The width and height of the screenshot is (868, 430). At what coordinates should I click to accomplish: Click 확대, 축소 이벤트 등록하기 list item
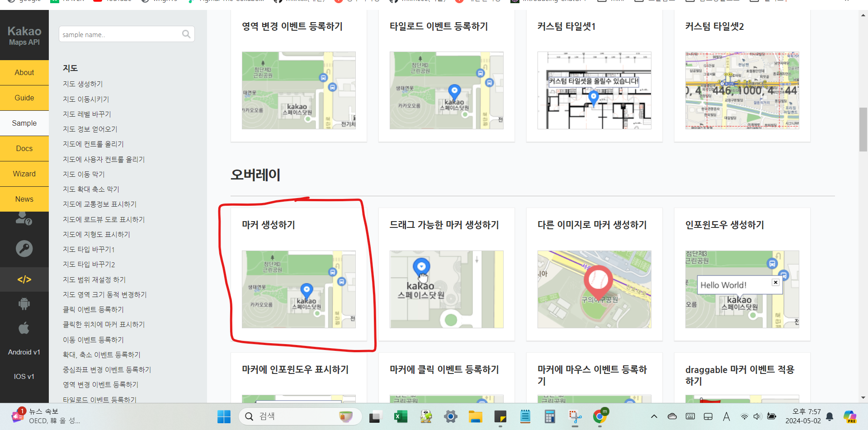pyautogui.click(x=102, y=354)
